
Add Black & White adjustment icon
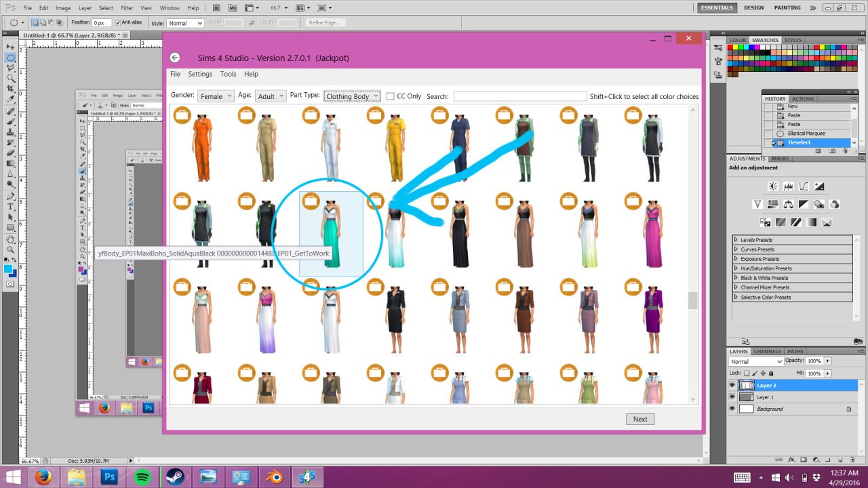(x=804, y=204)
